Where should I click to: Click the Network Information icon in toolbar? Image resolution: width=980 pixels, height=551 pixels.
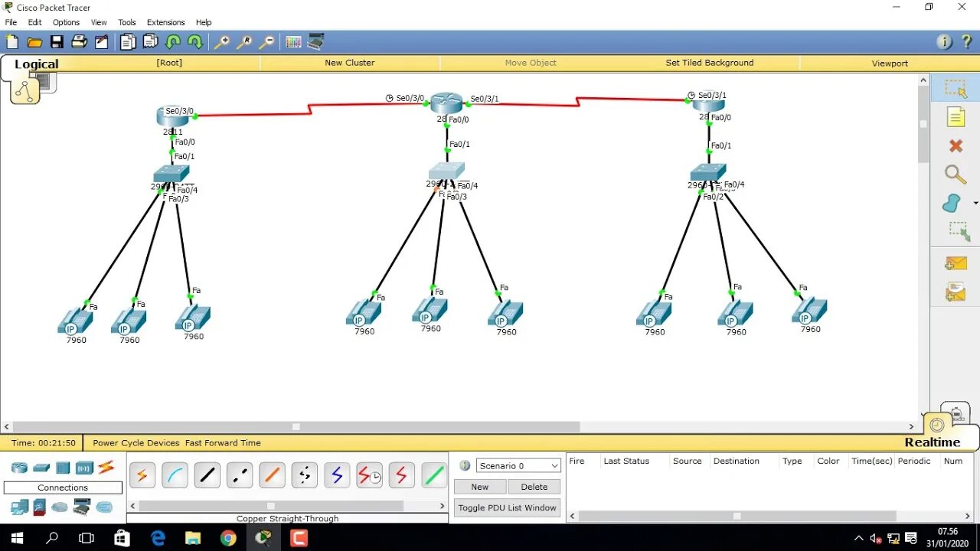(945, 42)
